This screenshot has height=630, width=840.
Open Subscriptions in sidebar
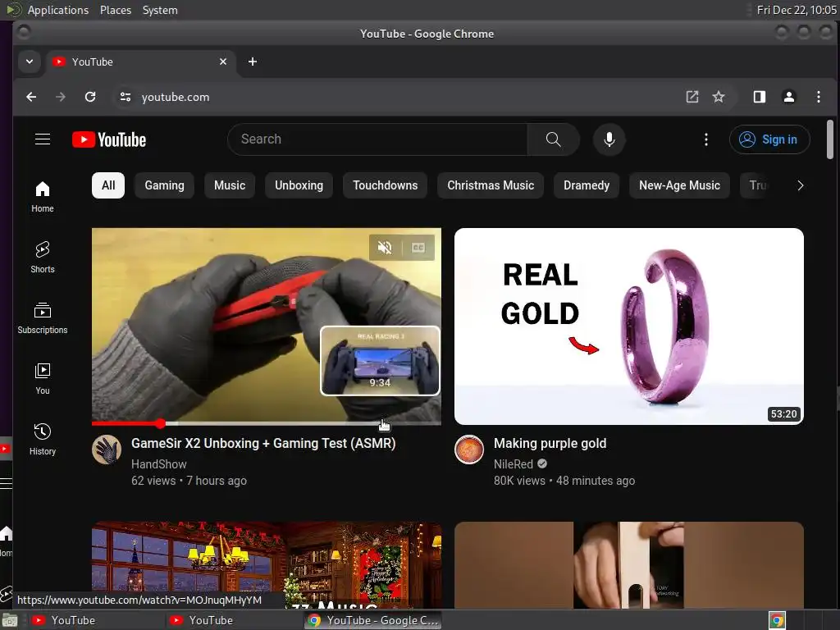[43, 318]
